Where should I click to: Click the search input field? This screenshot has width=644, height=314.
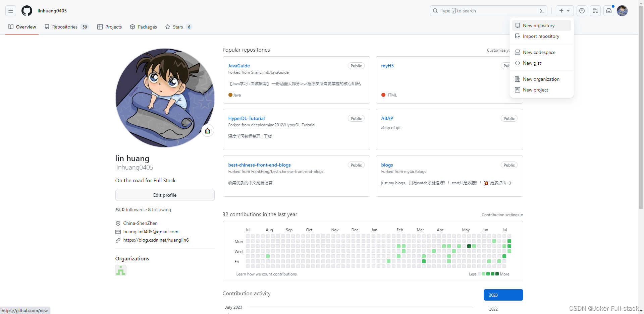(488, 11)
